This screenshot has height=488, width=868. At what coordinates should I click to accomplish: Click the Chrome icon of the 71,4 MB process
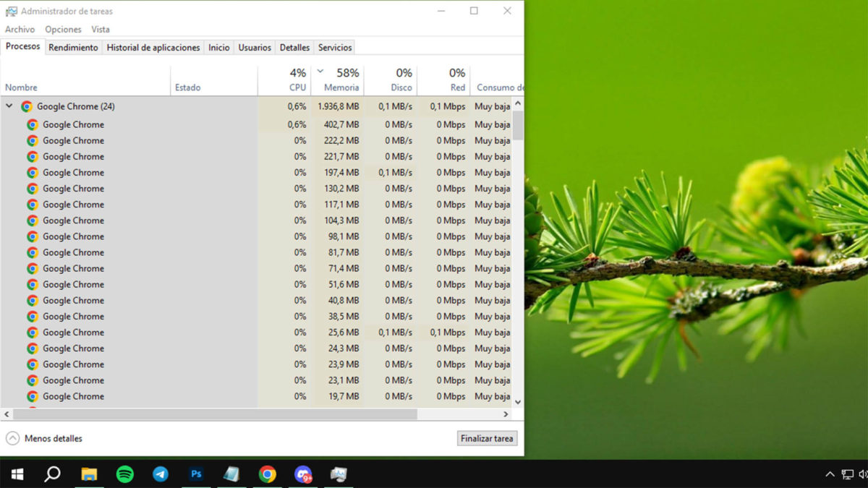[33, 268]
